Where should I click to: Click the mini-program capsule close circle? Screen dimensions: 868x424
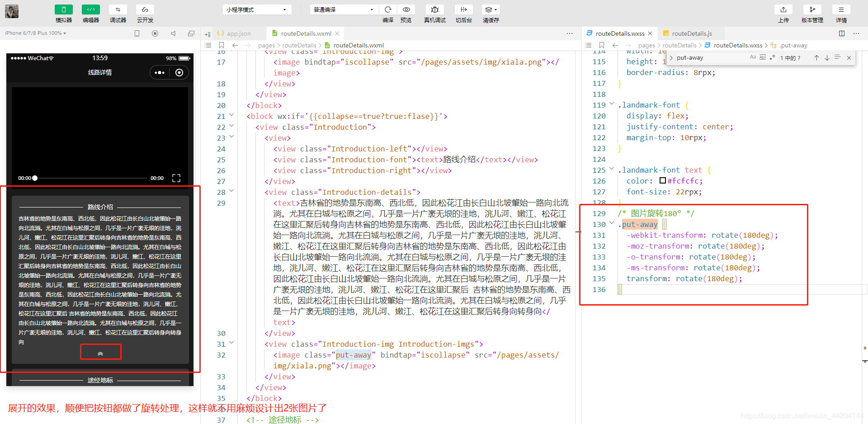pyautogui.click(x=179, y=72)
